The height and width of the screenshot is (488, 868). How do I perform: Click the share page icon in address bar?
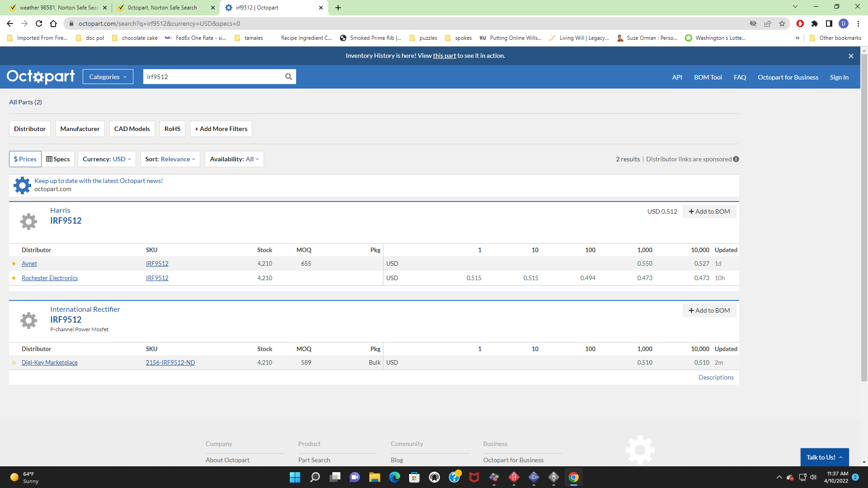[768, 23]
